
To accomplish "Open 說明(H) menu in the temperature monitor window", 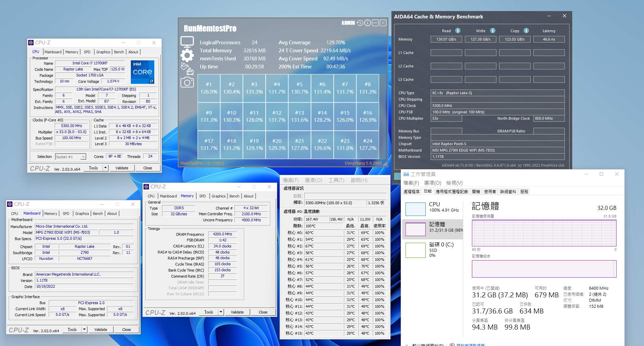I will click(359, 180).
